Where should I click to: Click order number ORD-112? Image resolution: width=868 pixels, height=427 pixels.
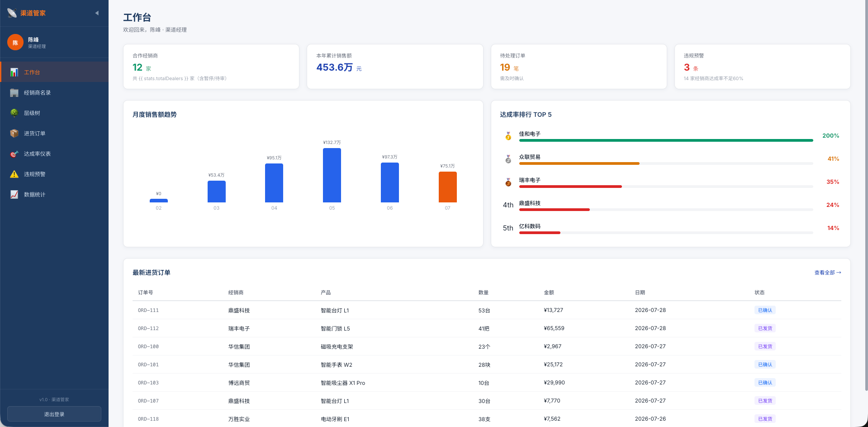point(148,328)
